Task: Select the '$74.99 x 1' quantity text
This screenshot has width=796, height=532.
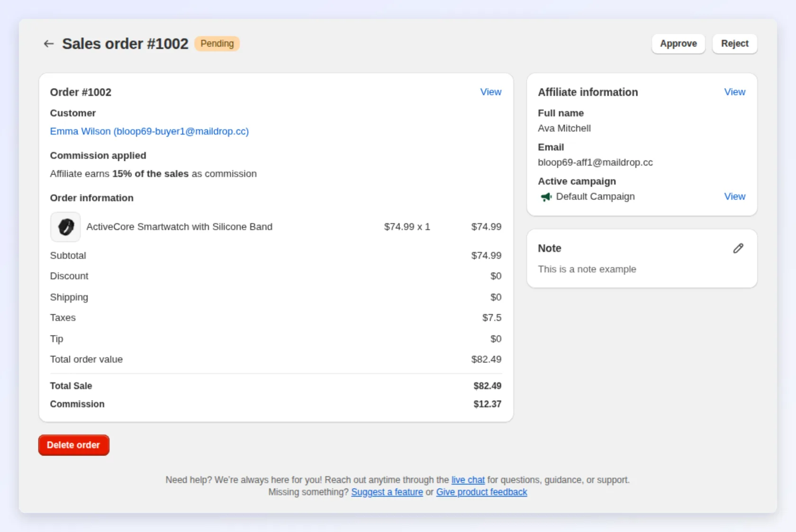Action: [407, 227]
